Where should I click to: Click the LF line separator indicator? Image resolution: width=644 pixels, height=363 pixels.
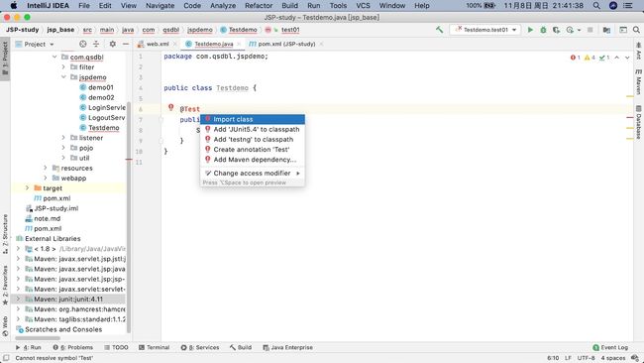[568, 358]
